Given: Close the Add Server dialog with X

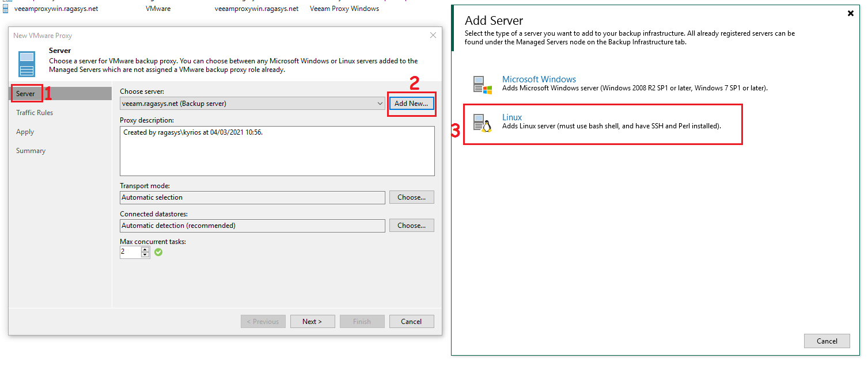Looking at the screenshot, I should pyautogui.click(x=850, y=13).
